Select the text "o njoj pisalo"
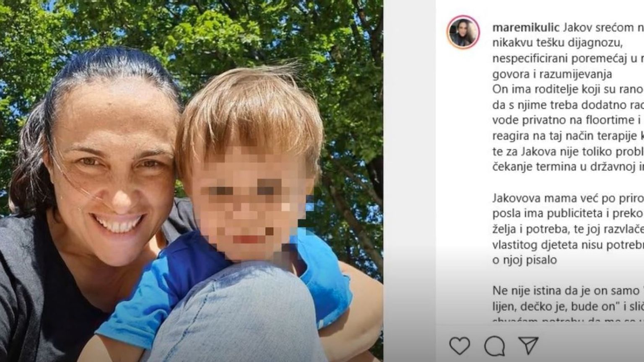 [525, 260]
